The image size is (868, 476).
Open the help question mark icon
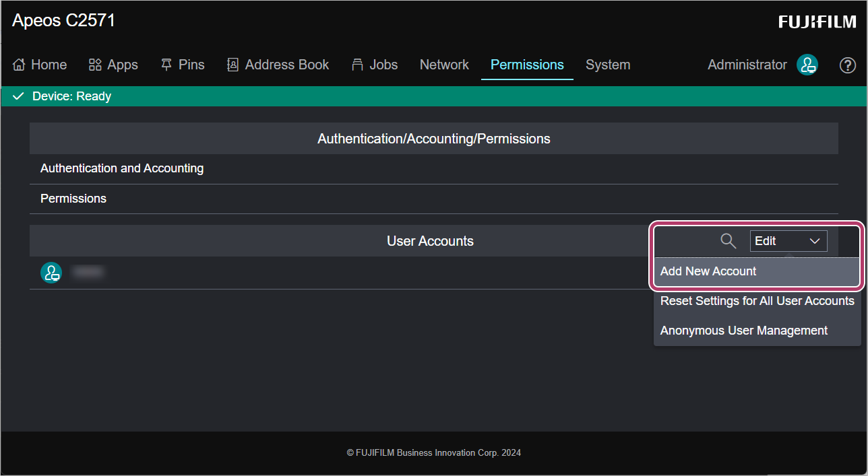(848, 65)
